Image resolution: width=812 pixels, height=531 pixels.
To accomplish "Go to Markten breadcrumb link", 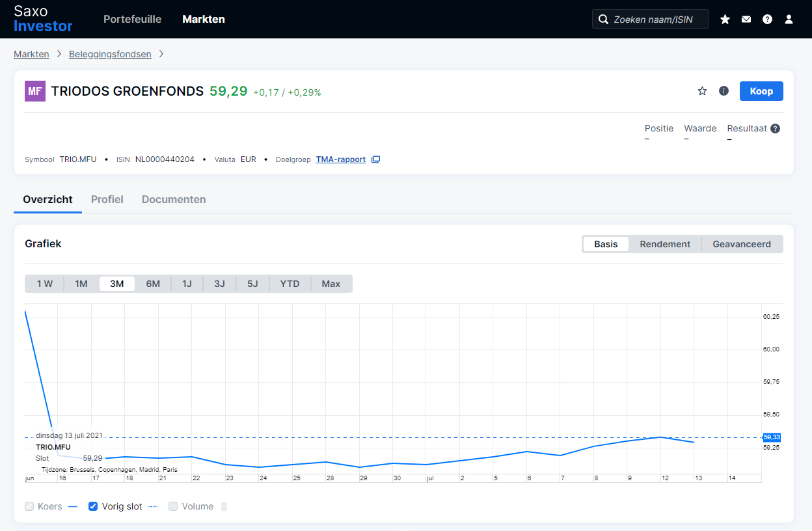I will [31, 54].
